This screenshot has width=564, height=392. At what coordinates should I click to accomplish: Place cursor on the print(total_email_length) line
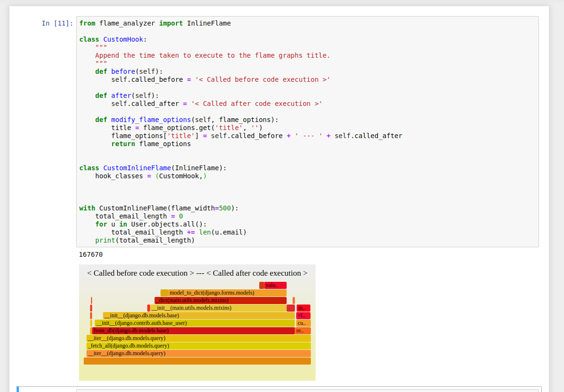[x=145, y=240]
